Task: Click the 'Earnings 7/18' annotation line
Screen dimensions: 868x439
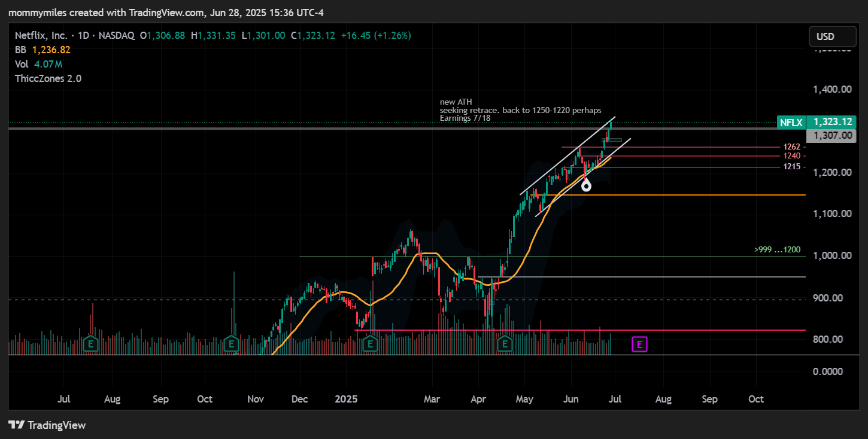Action: coord(466,118)
